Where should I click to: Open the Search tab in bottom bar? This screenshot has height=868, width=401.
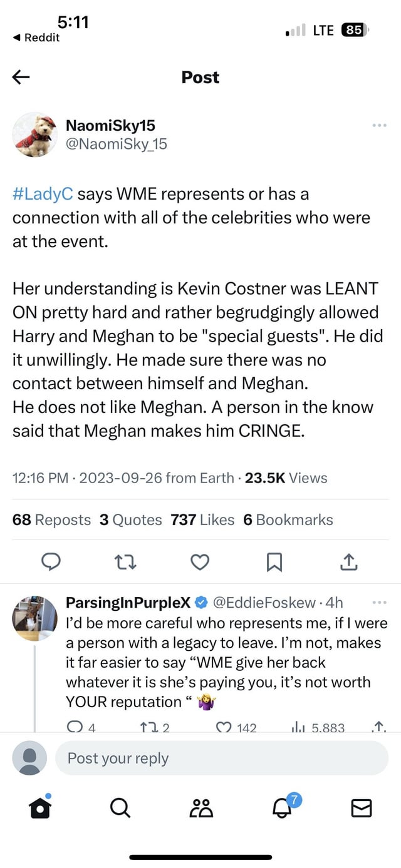[120, 809]
